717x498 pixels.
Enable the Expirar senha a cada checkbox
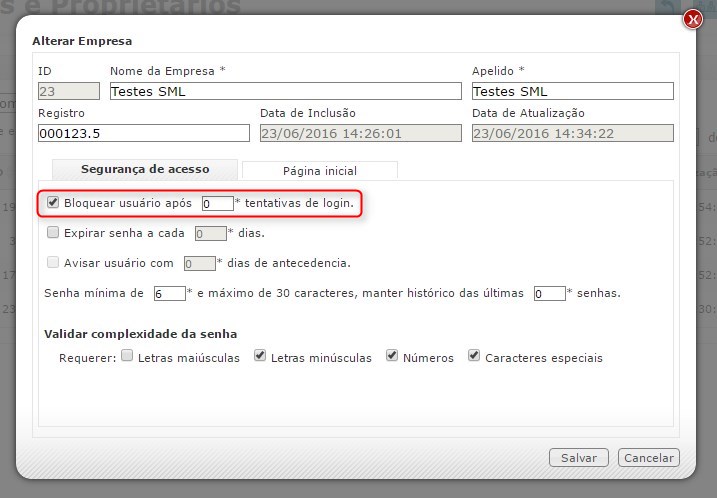pyautogui.click(x=54, y=233)
